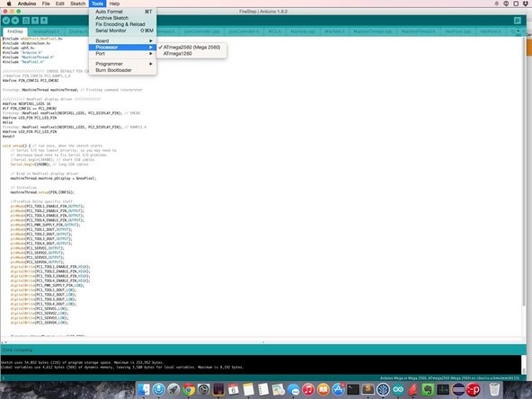Click the console output scrollbar

click(x=524, y=365)
